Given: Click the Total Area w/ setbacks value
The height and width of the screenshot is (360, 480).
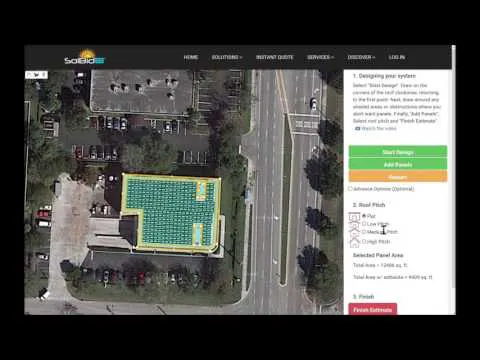Looking at the screenshot, I should click(x=392, y=277).
